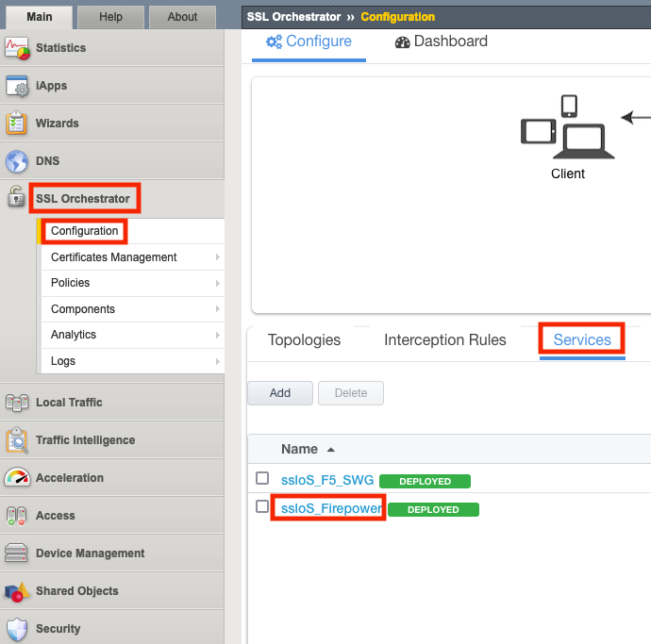Click the Device Management server icon
Viewport: 651px width, 644px height.
pos(16,553)
